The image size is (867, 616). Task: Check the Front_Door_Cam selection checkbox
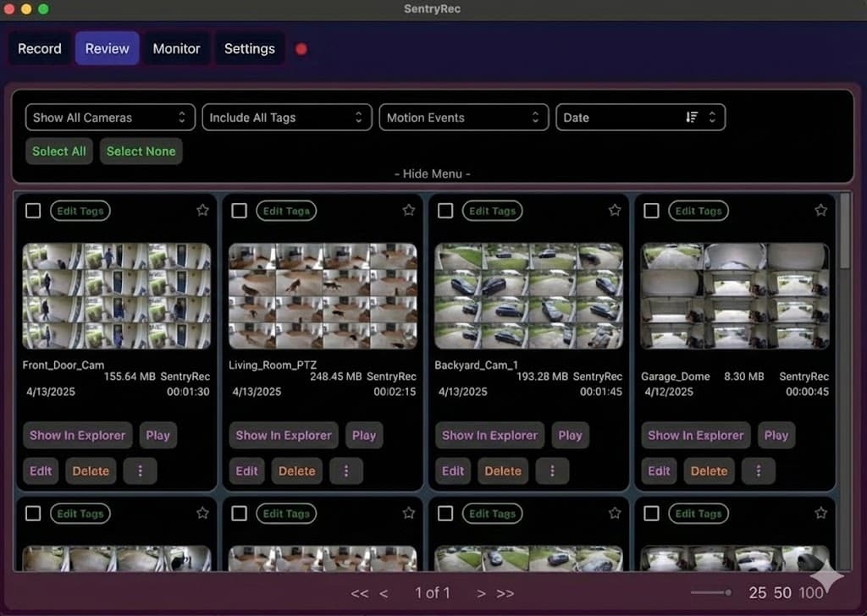tap(33, 211)
